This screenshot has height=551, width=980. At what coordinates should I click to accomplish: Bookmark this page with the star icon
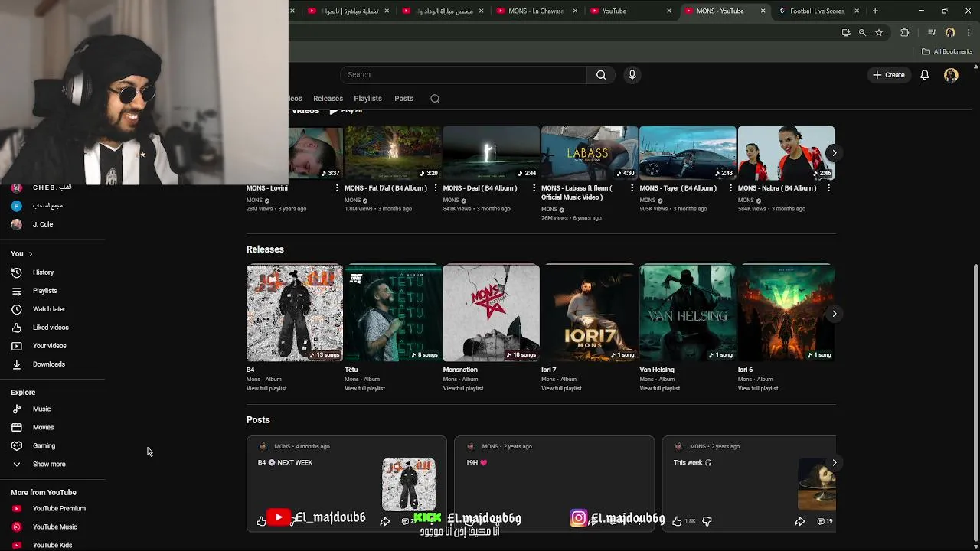click(x=879, y=33)
